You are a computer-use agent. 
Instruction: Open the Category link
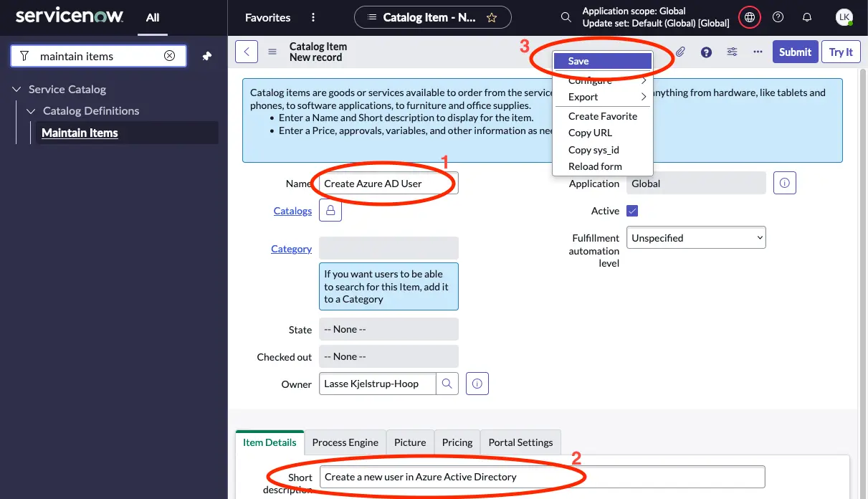(x=291, y=248)
